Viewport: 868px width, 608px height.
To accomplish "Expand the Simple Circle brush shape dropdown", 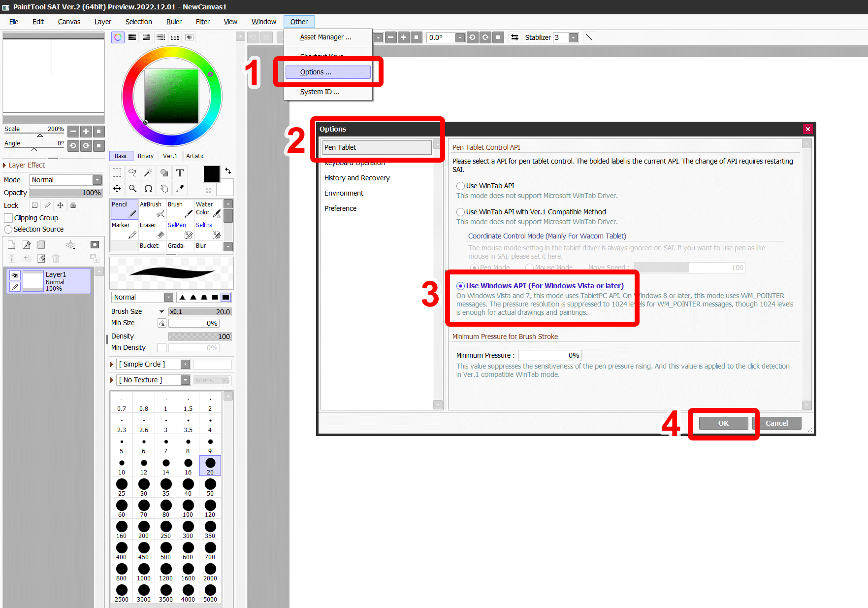I will (185, 365).
